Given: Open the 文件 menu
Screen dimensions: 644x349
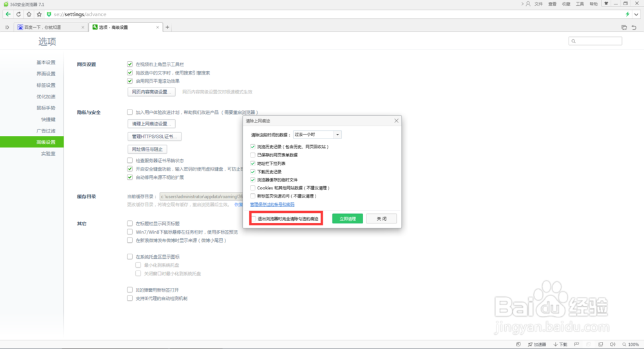Looking at the screenshot, I should (x=538, y=4).
